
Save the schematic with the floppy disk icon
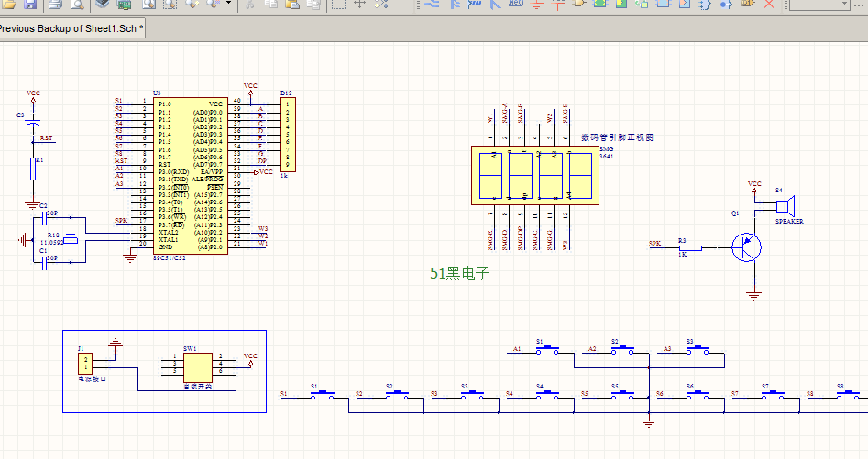click(x=30, y=5)
